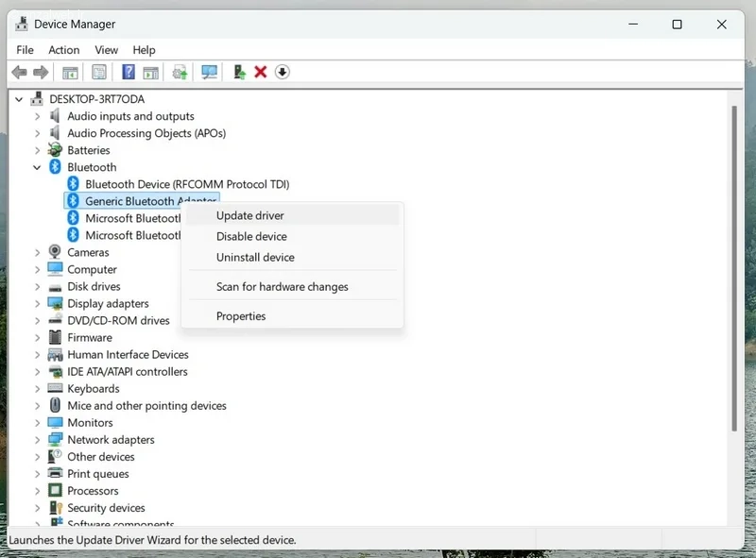Minimize the Device Manager window
756x558 pixels.
[633, 25]
